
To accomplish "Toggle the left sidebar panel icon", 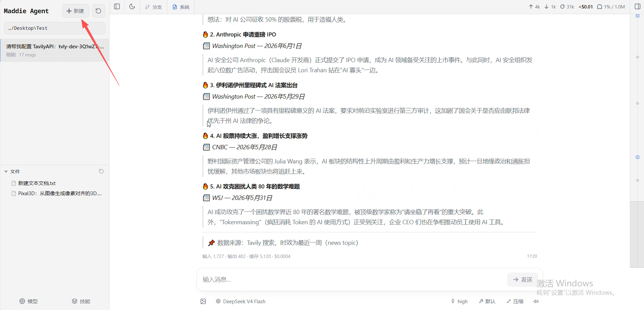I will click(x=117, y=6).
